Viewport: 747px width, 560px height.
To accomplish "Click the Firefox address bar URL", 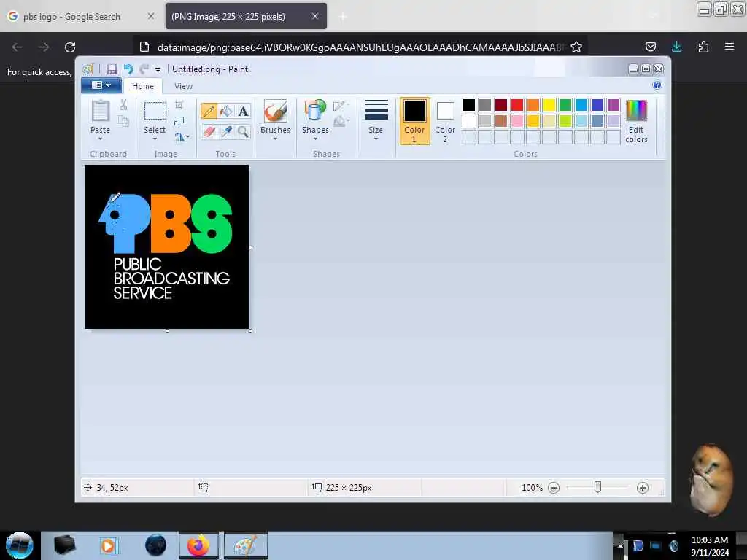I will [x=359, y=47].
